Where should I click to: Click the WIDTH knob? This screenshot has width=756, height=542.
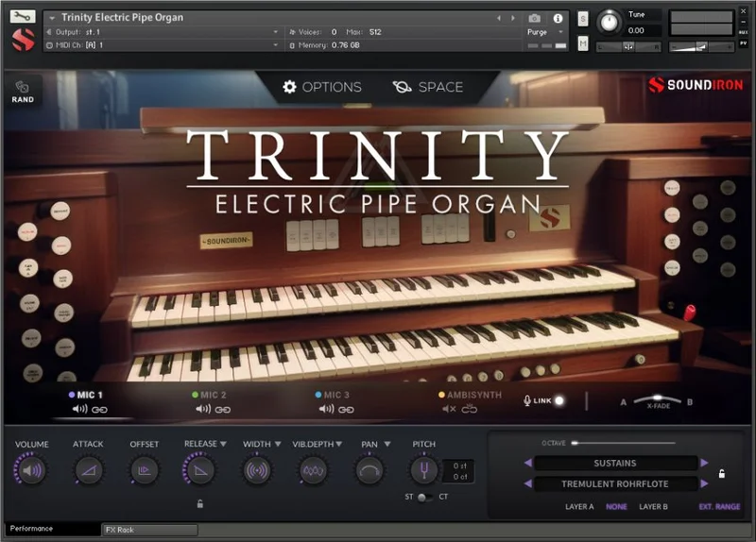(257, 469)
